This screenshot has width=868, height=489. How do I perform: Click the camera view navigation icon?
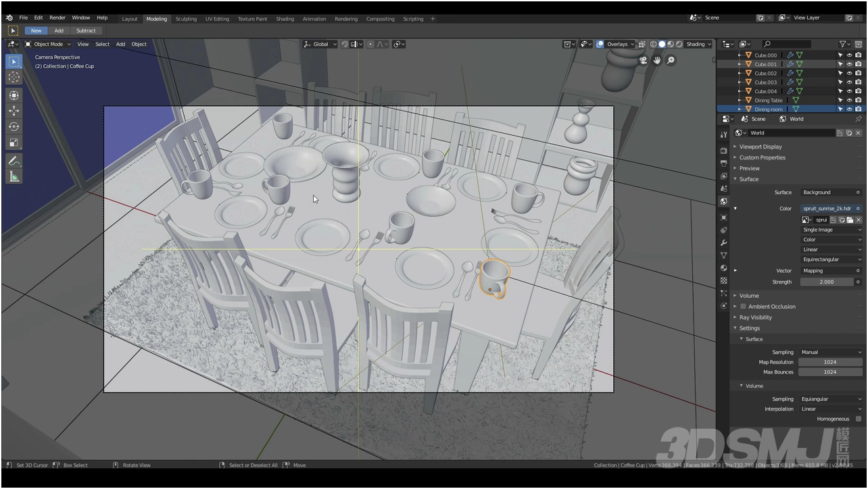643,60
